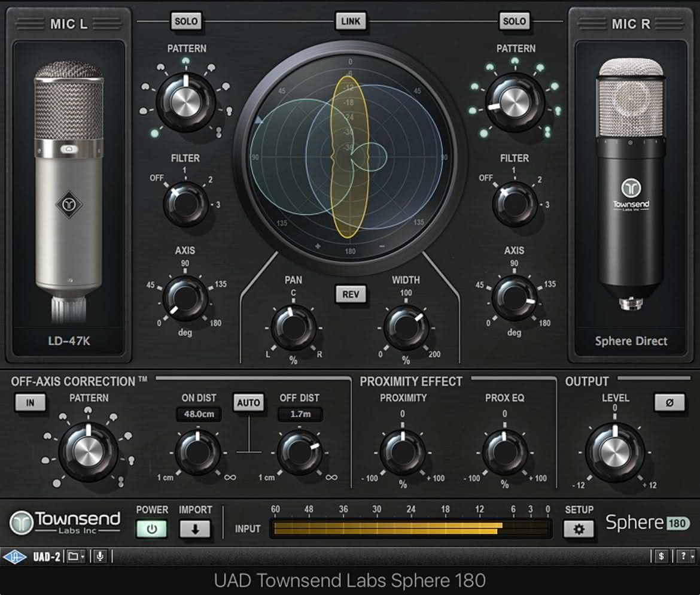Click WIDTH 200 label
This screenshot has height=595, width=700.
coord(434,354)
